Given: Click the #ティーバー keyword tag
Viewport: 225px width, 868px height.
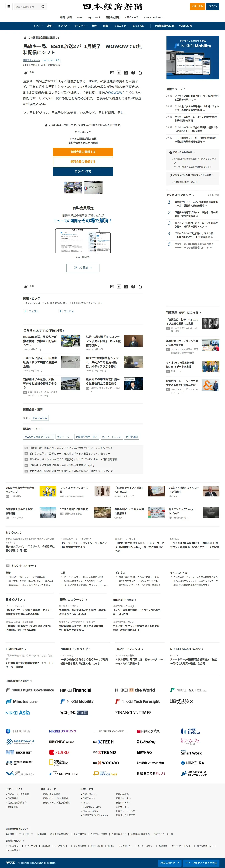Looking at the screenshot, I should pos(64,437).
